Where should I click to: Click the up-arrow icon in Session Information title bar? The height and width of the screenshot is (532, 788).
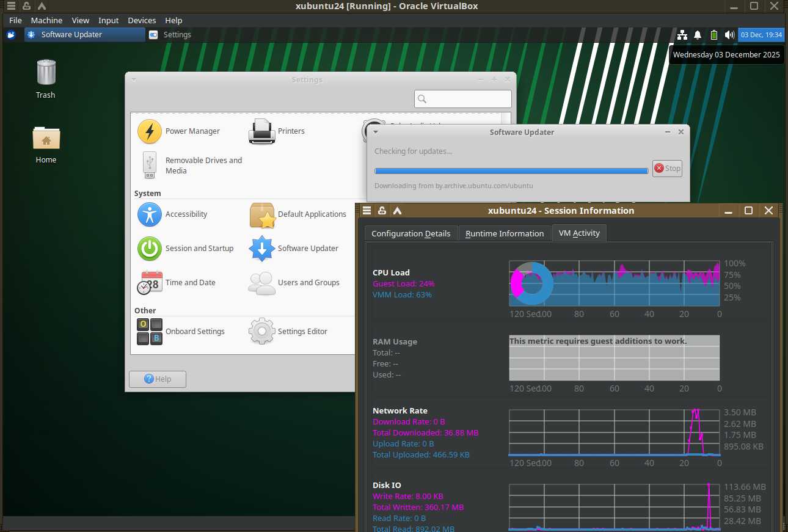(397, 211)
